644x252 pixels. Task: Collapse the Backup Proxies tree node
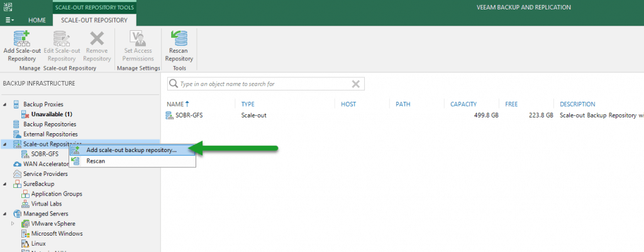(5, 104)
